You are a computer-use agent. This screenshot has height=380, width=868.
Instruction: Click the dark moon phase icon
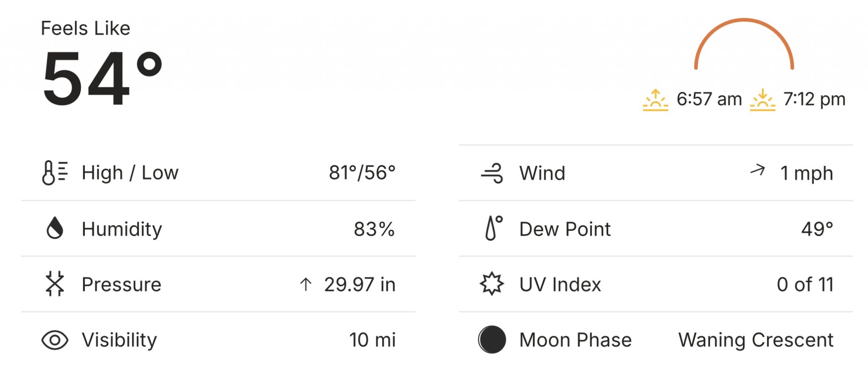pos(492,340)
